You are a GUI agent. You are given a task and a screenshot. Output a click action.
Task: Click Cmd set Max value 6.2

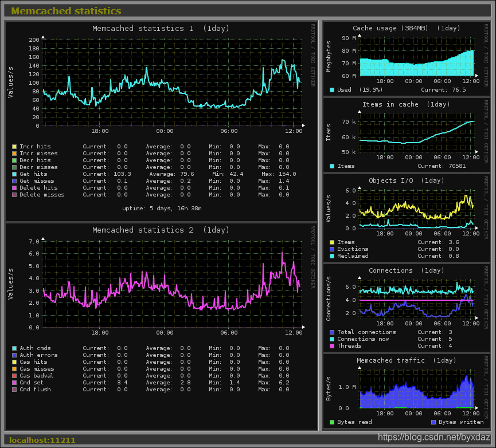click(x=284, y=383)
